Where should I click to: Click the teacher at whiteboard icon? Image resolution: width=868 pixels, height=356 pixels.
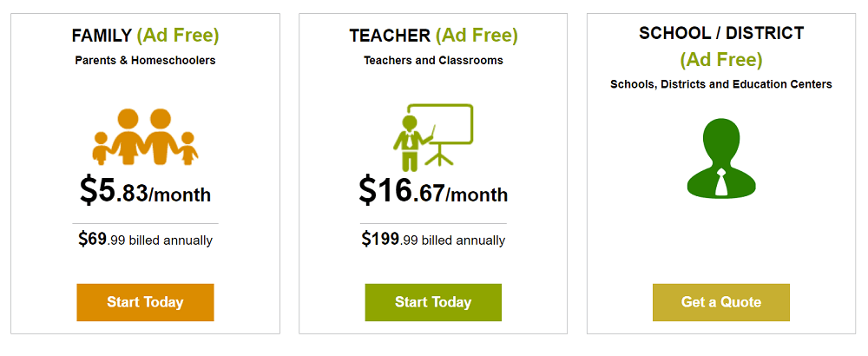[x=433, y=137]
